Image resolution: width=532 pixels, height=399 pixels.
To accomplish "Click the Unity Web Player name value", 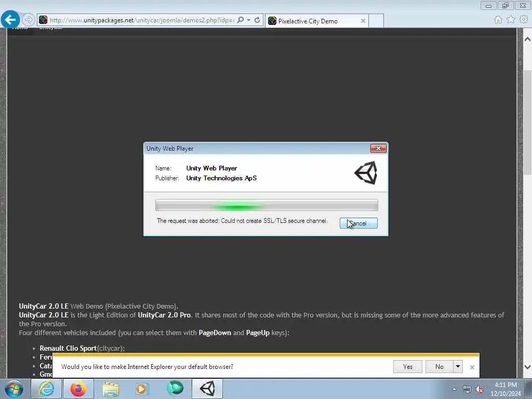I will (211, 168).
